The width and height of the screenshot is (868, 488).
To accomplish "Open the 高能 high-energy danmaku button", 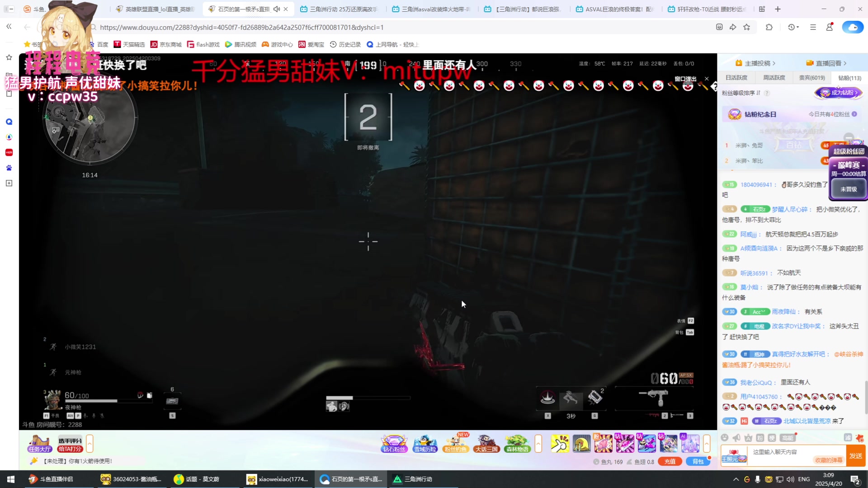I will coord(788,437).
